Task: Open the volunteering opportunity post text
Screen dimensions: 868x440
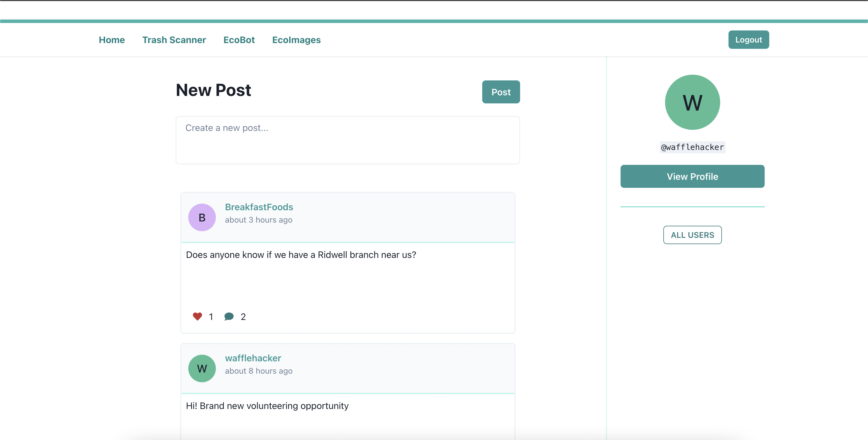Action: 267,406
